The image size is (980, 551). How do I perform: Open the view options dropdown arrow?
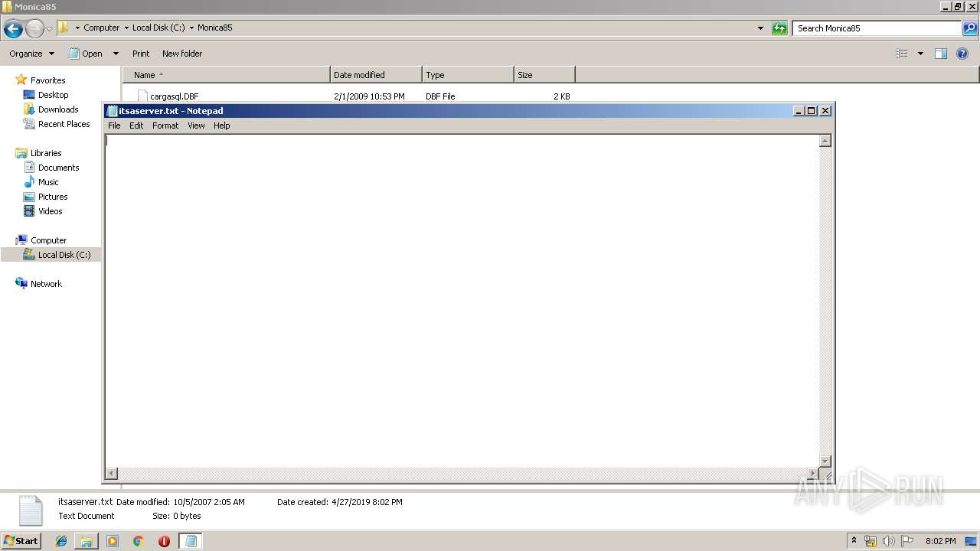[920, 54]
